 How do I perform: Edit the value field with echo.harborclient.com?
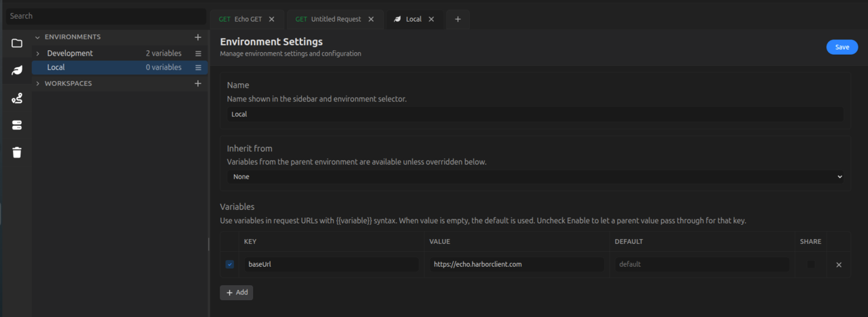point(516,264)
